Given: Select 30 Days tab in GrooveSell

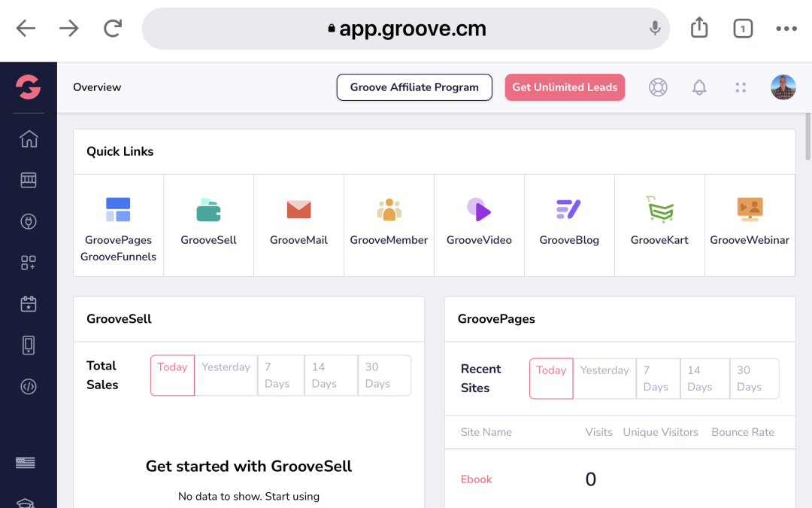Looking at the screenshot, I should [384, 376].
